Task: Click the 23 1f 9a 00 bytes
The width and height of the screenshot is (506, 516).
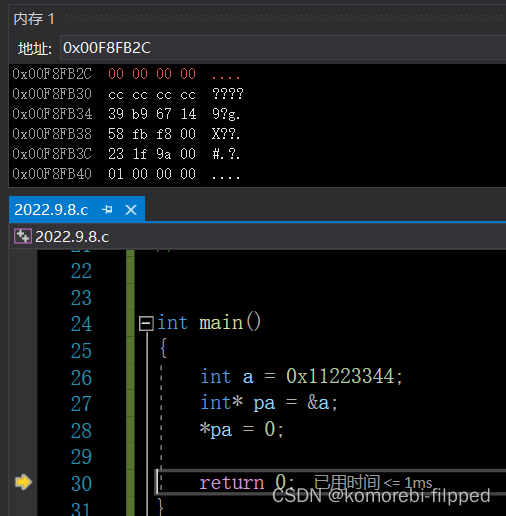Action: [x=152, y=154]
